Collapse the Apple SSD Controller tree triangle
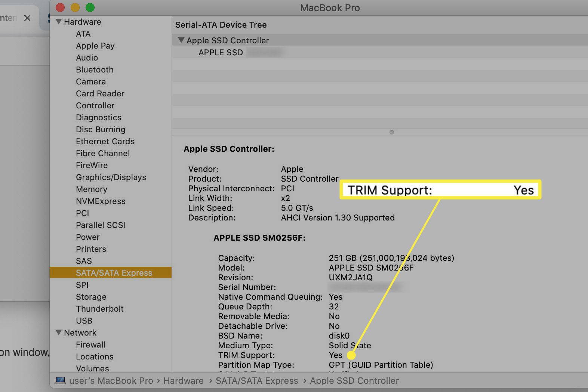Image resolution: width=588 pixels, height=392 pixels. pos(181,40)
